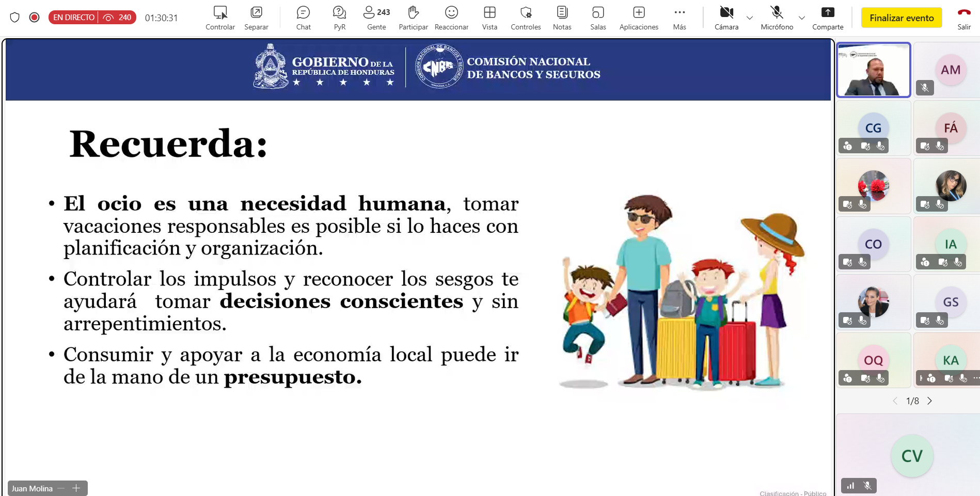Open the Más more options menu
Screen dimensions: 980x496
click(x=679, y=18)
